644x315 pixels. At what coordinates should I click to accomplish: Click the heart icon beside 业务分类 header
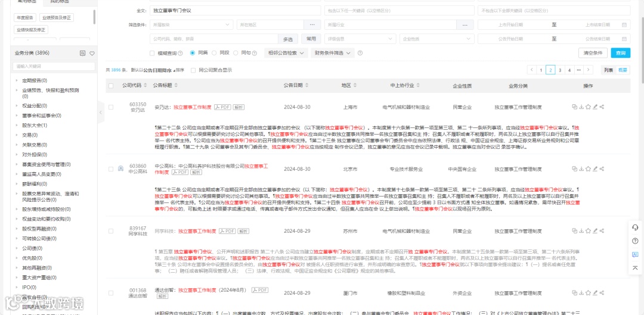coord(92,53)
